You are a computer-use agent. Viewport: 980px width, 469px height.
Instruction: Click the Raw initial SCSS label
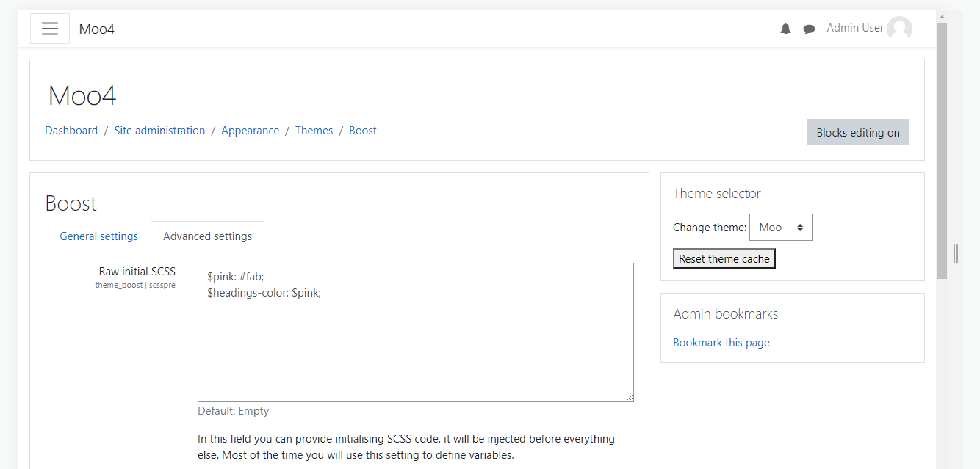coord(137,272)
